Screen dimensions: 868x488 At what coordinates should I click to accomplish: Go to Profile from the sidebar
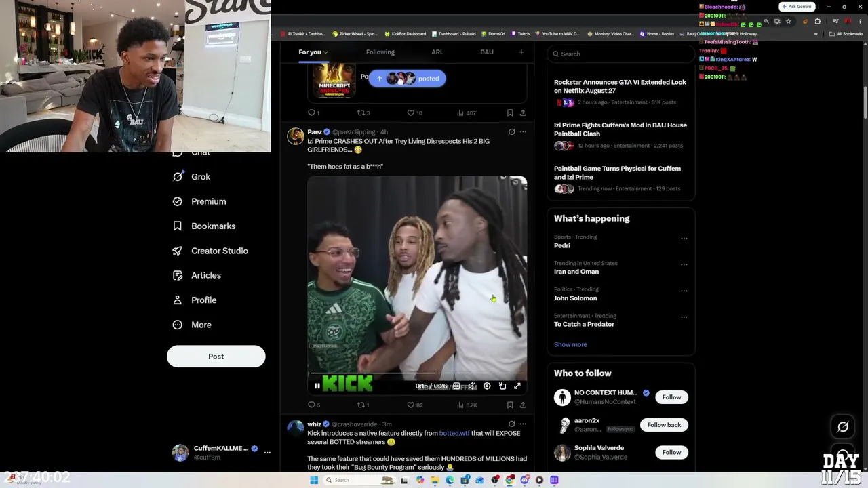point(195,300)
